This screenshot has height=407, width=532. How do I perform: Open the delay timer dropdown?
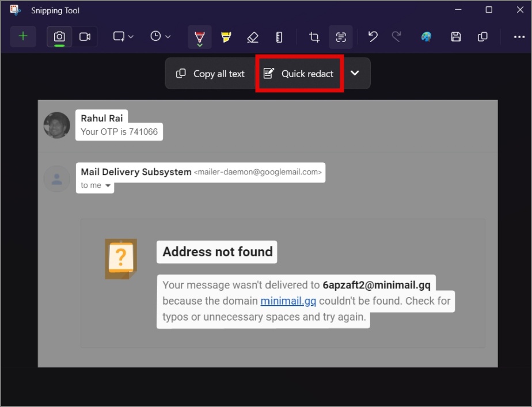pyautogui.click(x=160, y=36)
